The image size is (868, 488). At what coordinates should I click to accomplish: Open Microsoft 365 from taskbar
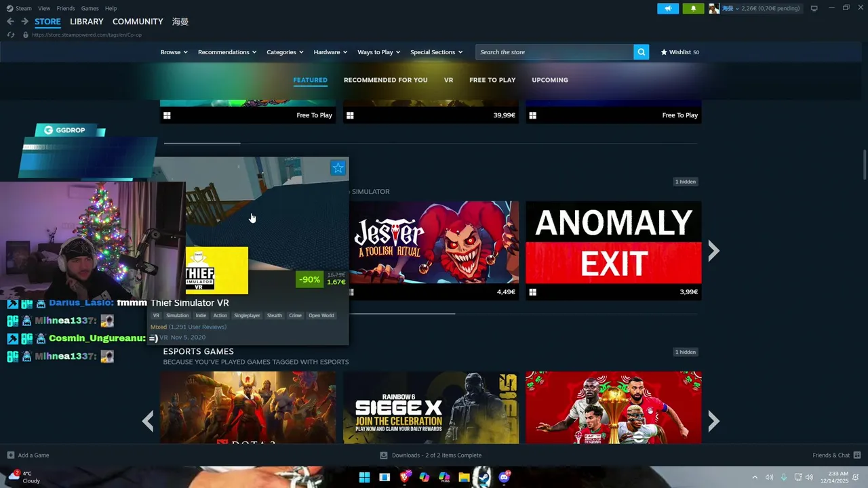(444, 477)
